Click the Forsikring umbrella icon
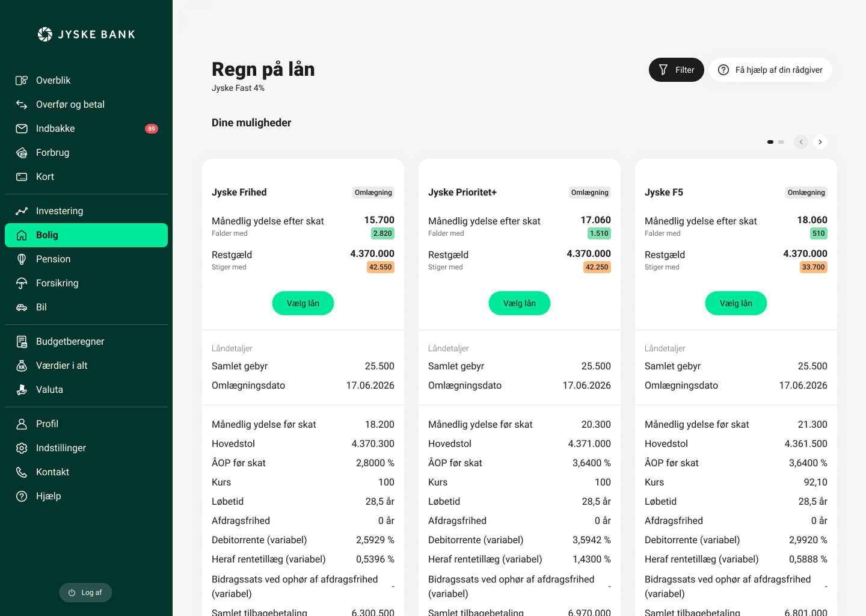866x616 pixels. [x=22, y=283]
